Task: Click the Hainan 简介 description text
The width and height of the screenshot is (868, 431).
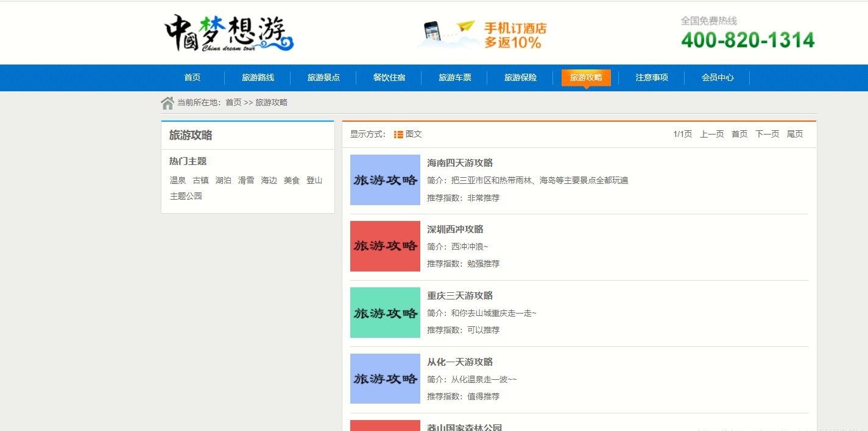Action: tap(528, 181)
